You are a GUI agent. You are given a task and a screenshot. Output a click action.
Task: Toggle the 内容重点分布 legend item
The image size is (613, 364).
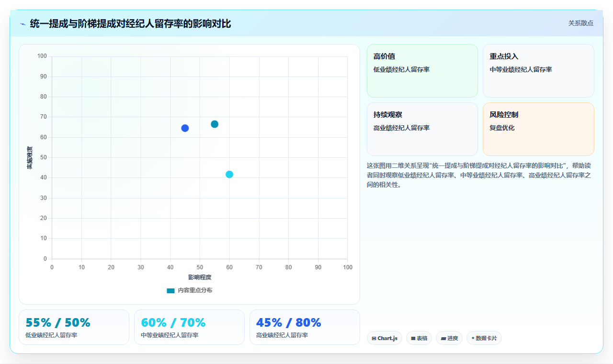(190, 290)
